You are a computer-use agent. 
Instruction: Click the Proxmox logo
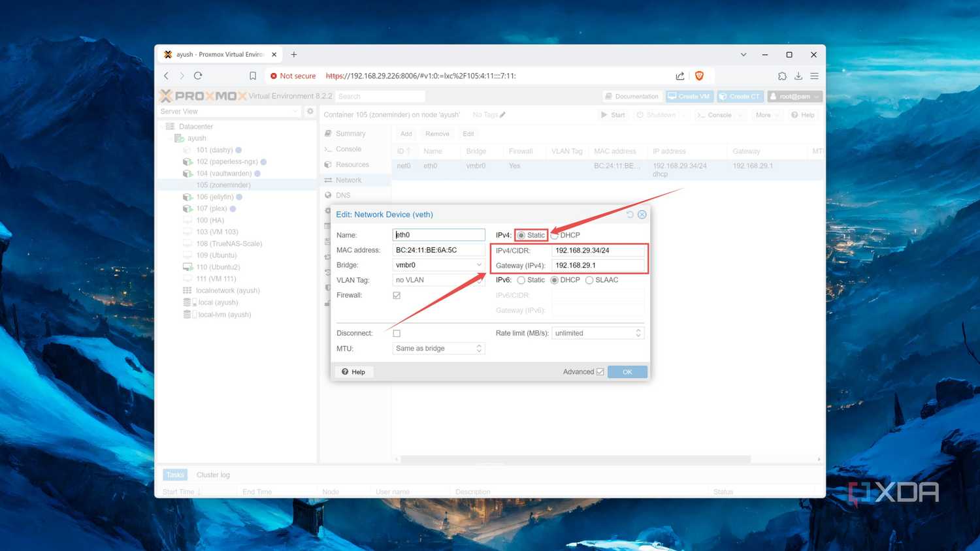pyautogui.click(x=203, y=96)
